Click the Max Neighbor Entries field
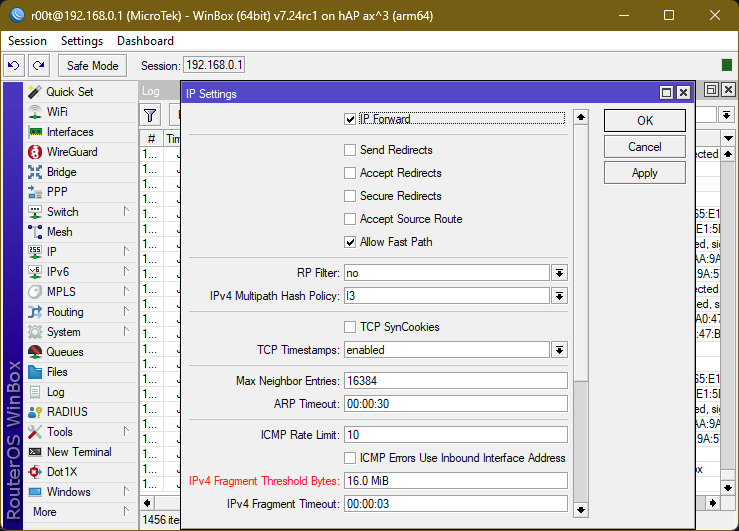 tap(456, 381)
